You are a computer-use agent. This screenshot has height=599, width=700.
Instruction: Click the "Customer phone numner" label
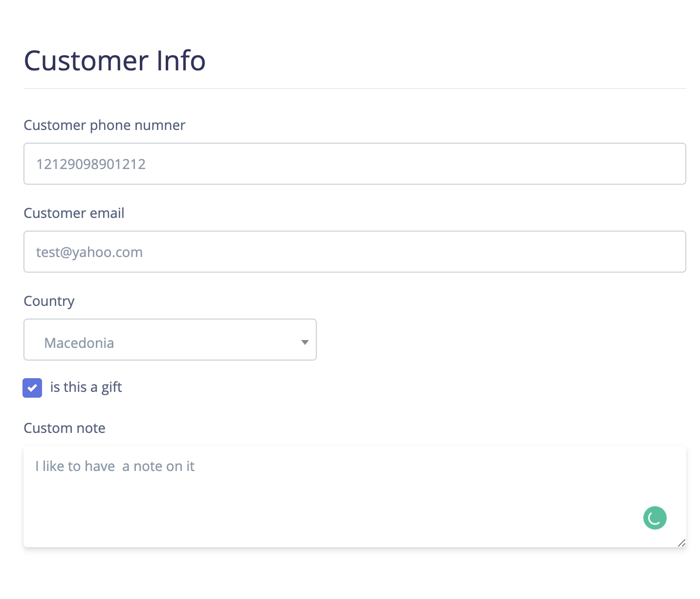105,125
